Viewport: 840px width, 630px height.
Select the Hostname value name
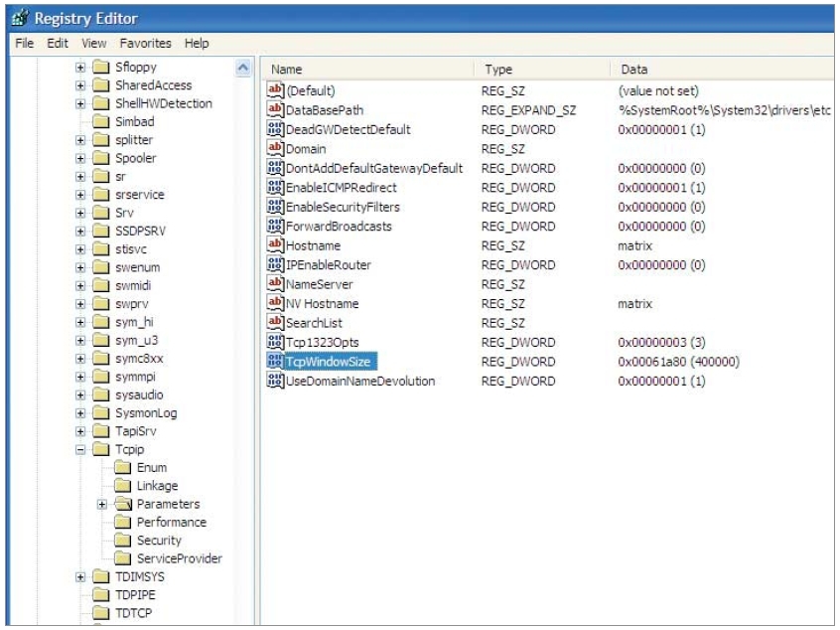313,245
